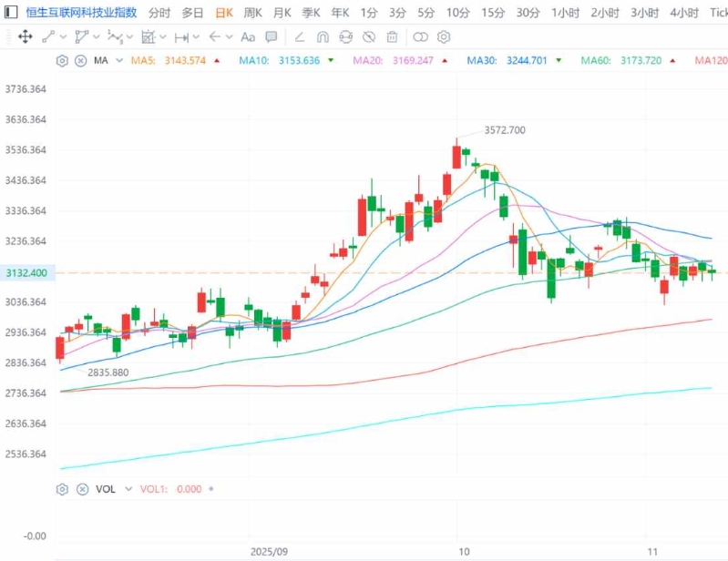728x561 pixels.
Task: Toggle the linked circles overlay icon
Action: [420, 37]
